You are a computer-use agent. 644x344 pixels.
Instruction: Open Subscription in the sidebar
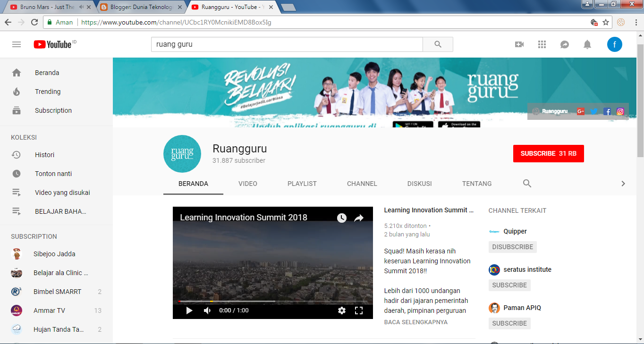(x=56, y=110)
